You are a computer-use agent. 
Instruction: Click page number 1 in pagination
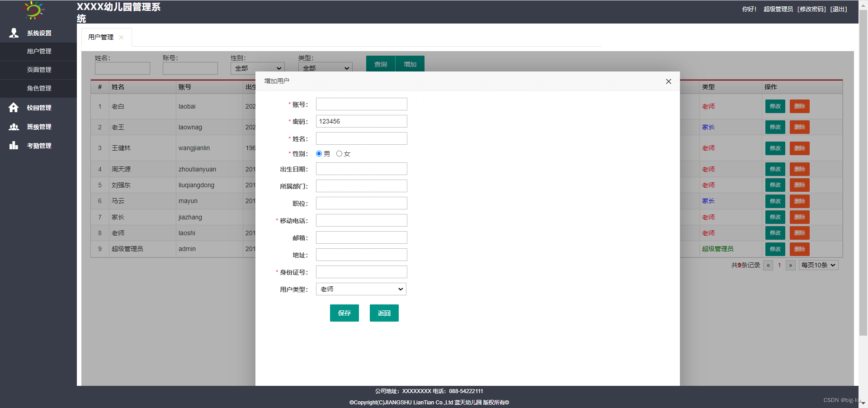coord(779,266)
